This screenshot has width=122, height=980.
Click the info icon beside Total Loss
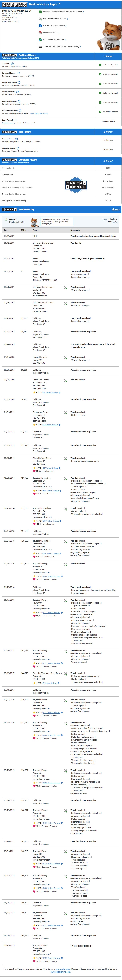click(x=13, y=63)
